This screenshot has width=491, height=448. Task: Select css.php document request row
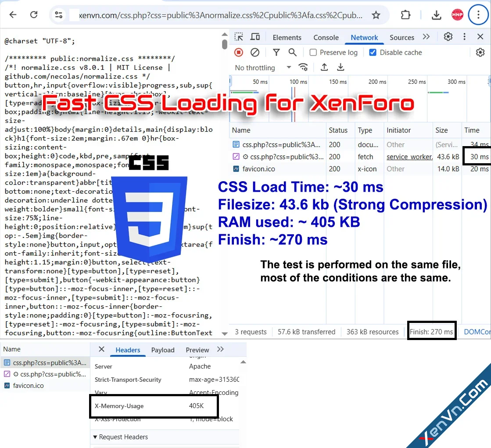tap(360, 145)
